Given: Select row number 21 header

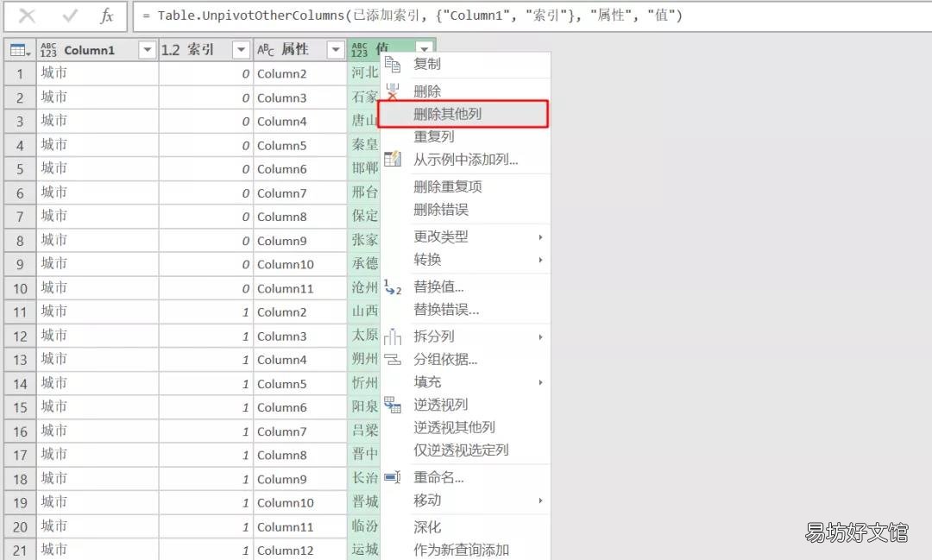Looking at the screenshot, I should click(x=20, y=550).
